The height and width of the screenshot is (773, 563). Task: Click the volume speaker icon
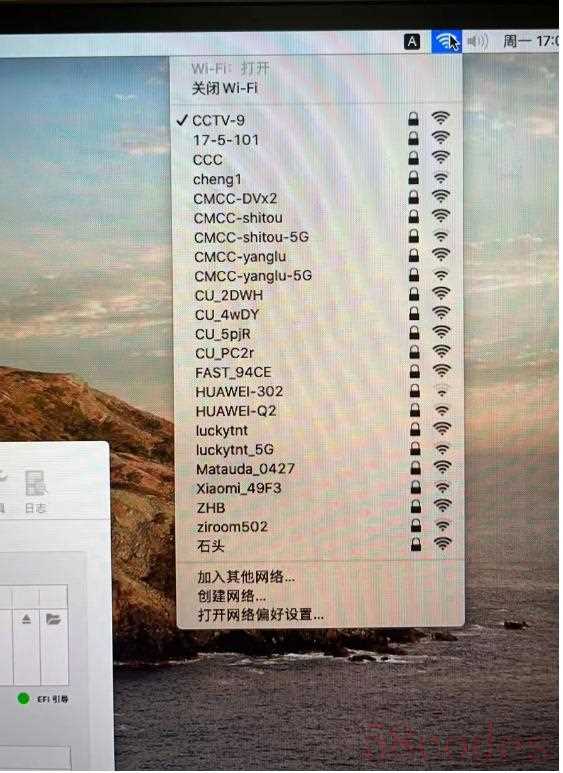(477, 41)
